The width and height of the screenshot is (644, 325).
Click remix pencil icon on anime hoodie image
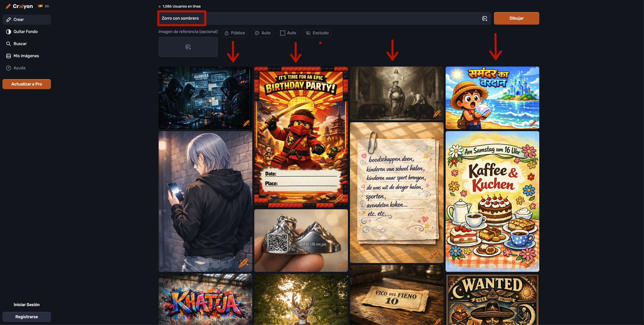[x=243, y=263]
